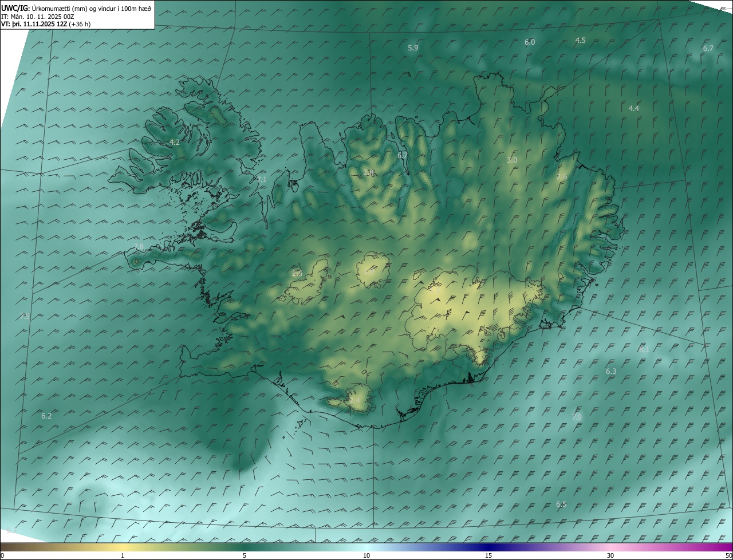The height and width of the screenshot is (560, 733).
Task: Click the 8.1 precipitation value label
Action: 644,350
